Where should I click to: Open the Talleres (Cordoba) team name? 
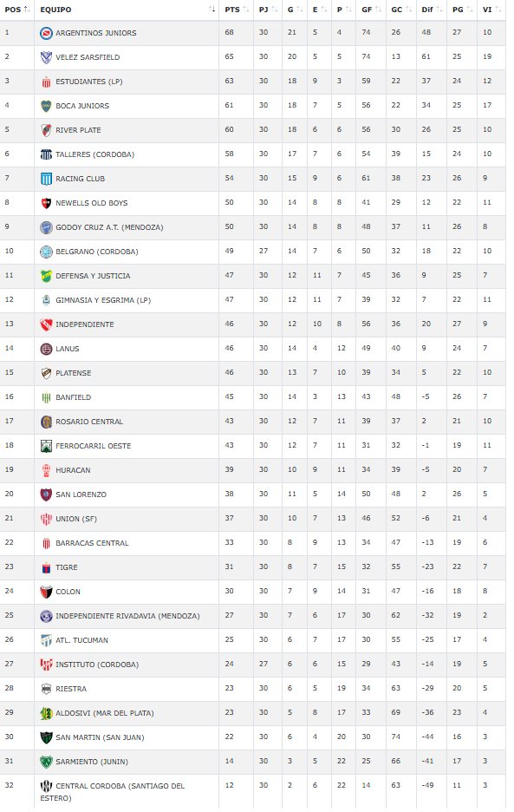click(94, 154)
